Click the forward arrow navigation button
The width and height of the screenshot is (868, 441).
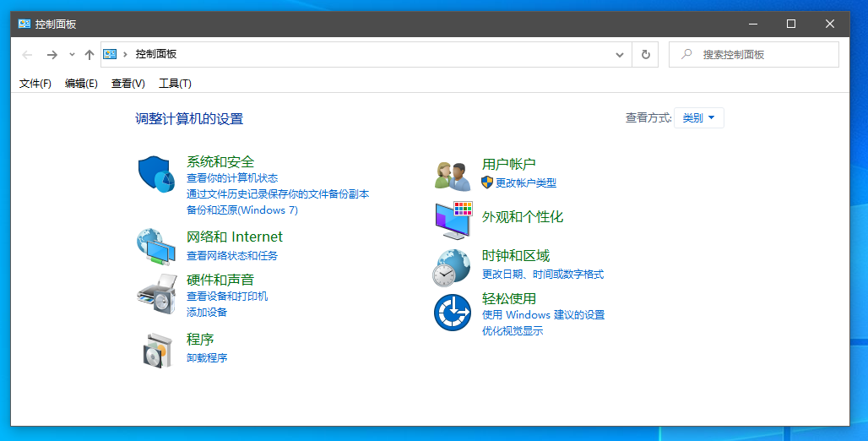[52, 54]
